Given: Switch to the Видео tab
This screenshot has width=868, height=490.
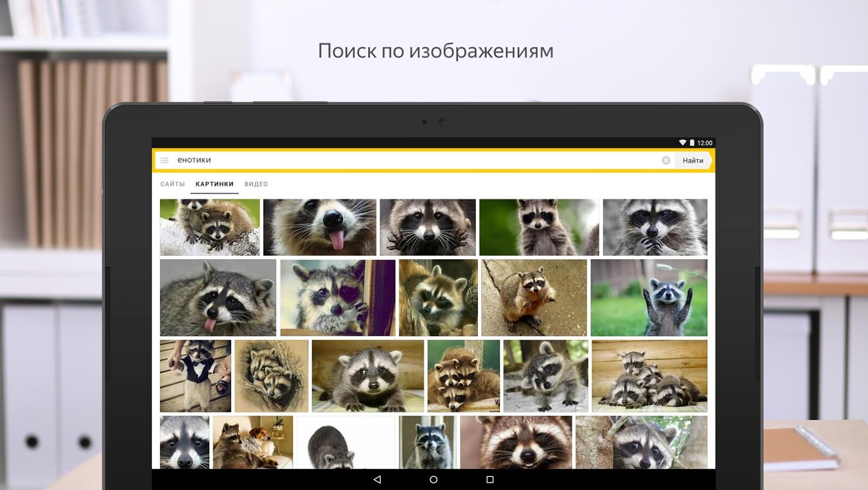Looking at the screenshot, I should coord(256,184).
